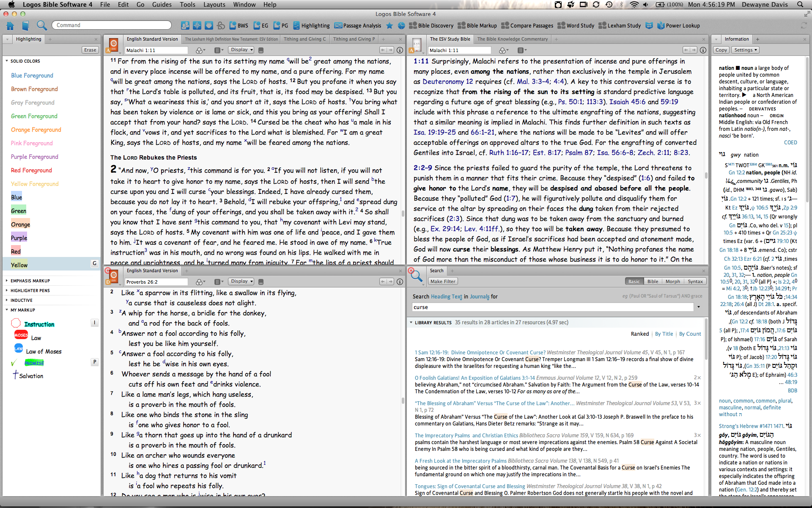Image resolution: width=812 pixels, height=508 pixels.
Task: Launch Power Lookup from the toolbar
Action: coord(678,25)
